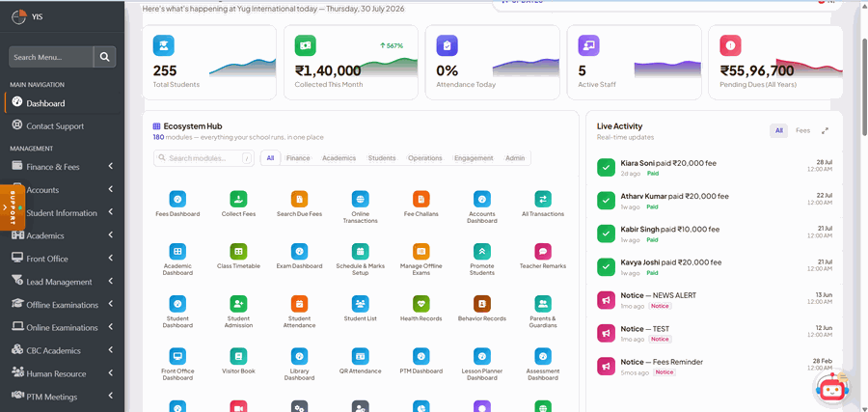Show All in Live Activity
Viewport: 868px width, 412px height.
coord(778,130)
